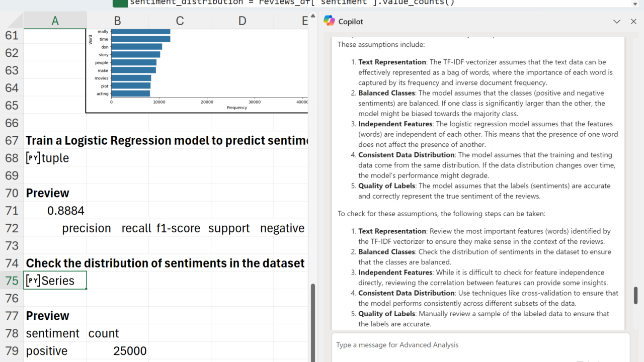Collapse the Copilot pane with the chevron
The image size is (644, 362).
[x=617, y=22]
